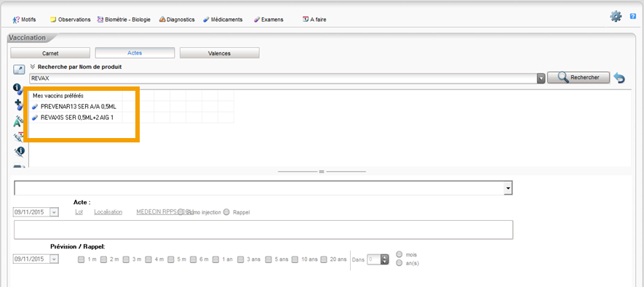Open the drug information pill icon
Viewport: 644px width, 287px height.
pyautogui.click(x=17, y=89)
